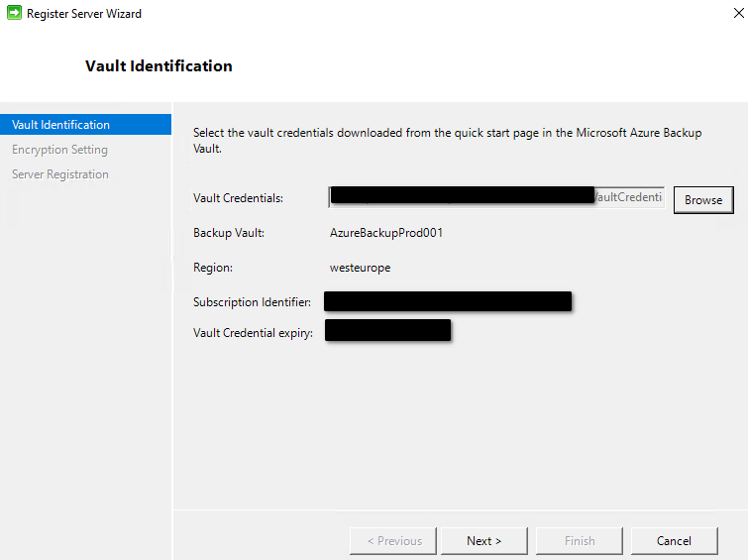
Task: Select the Encryption Setting step
Action: (x=59, y=150)
